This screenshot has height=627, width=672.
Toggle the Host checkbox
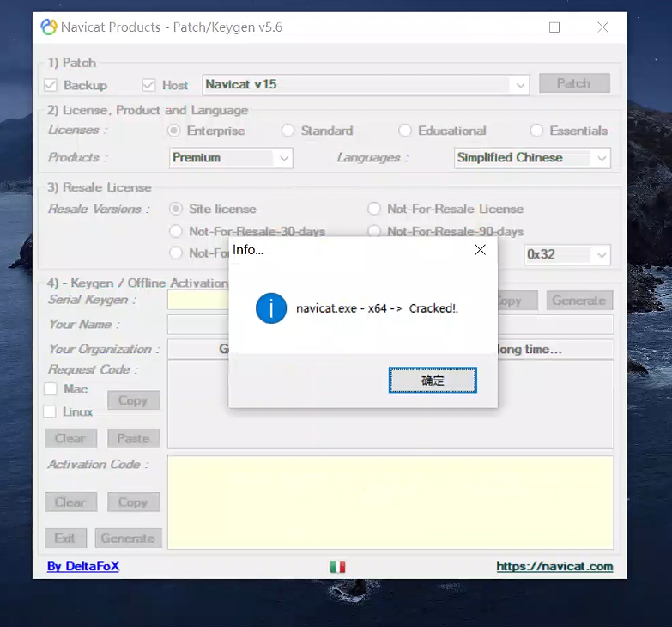(148, 85)
